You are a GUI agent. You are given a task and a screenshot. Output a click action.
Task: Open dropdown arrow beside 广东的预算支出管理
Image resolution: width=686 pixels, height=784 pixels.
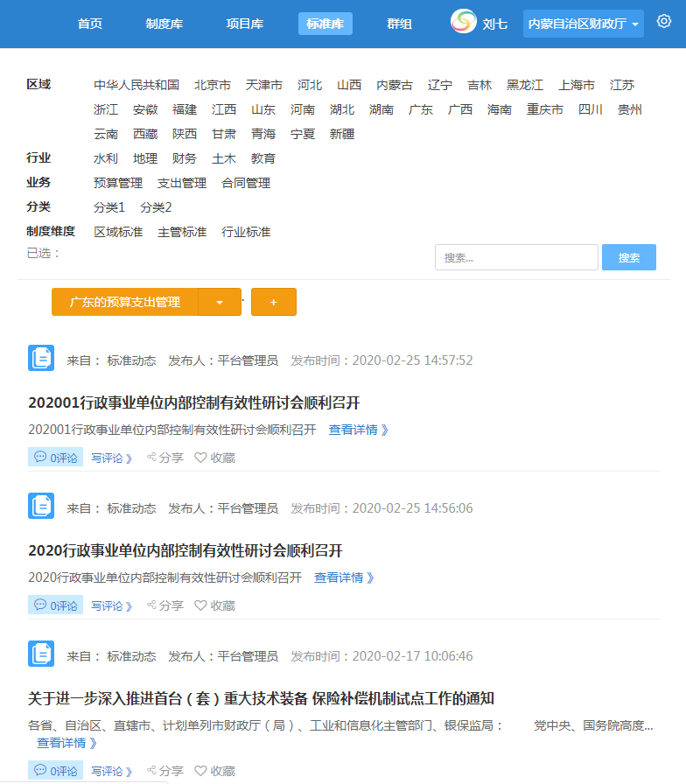pyautogui.click(x=220, y=302)
